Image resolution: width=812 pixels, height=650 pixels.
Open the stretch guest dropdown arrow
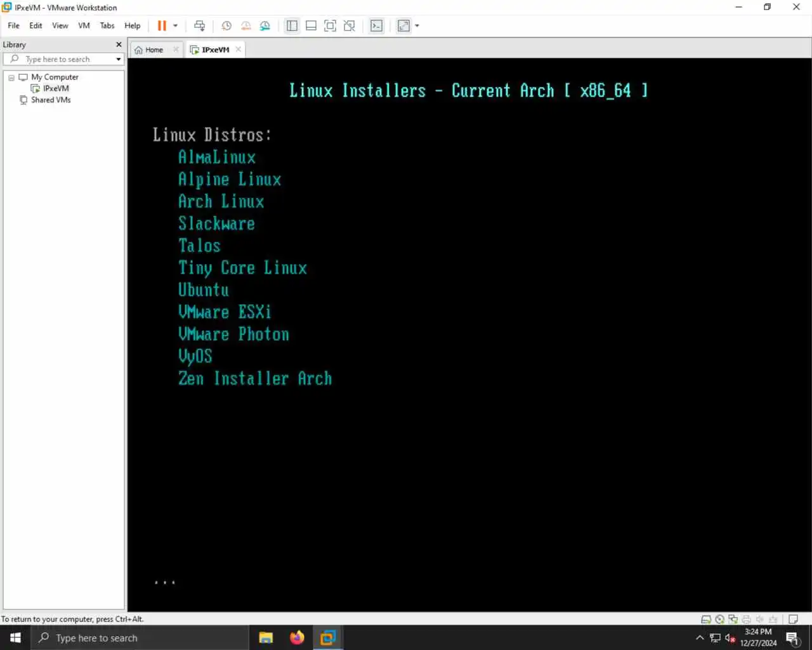click(417, 26)
